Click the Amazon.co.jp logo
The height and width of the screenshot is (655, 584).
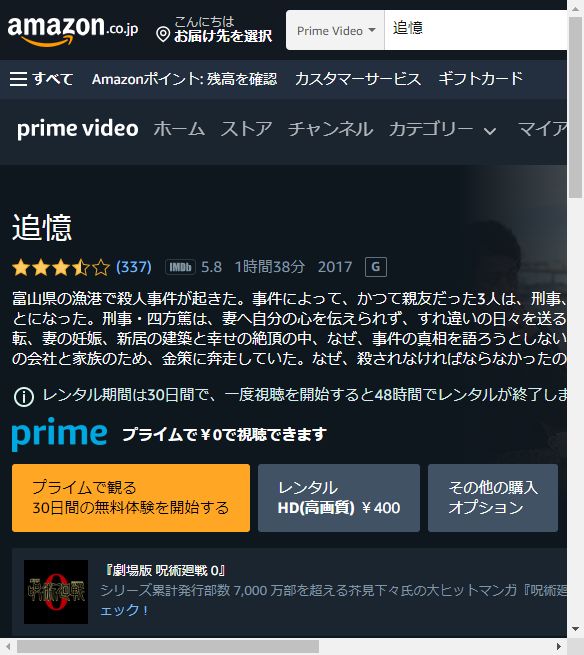pos(73,30)
